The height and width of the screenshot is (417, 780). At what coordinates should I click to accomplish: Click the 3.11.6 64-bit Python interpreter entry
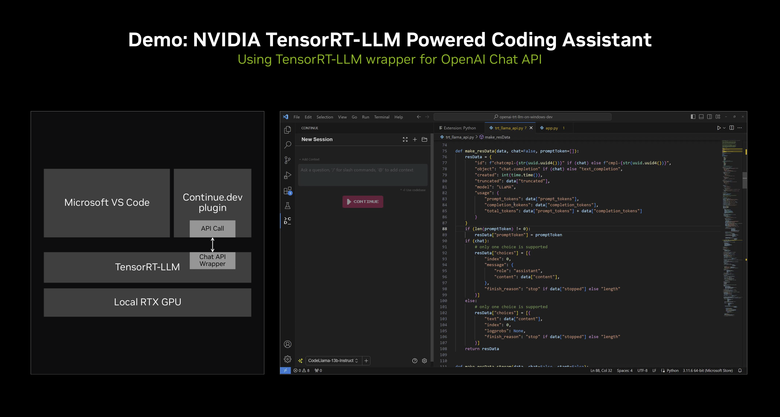[707, 371]
